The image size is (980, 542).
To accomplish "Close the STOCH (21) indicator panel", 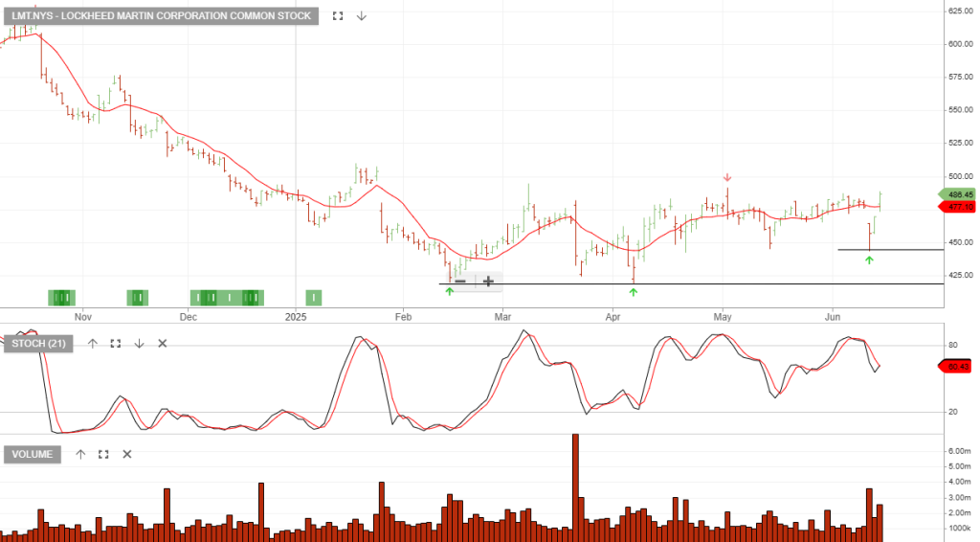I will coord(162,344).
